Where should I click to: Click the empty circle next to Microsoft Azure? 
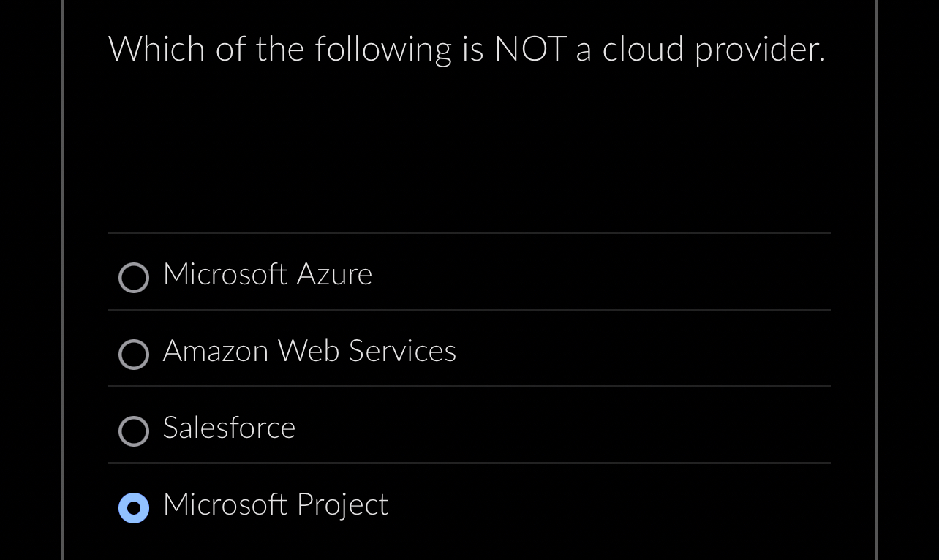(x=134, y=278)
